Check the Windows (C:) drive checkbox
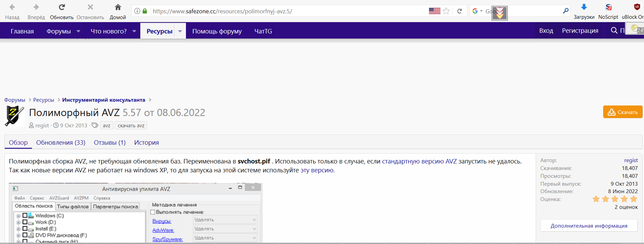 (x=25, y=215)
